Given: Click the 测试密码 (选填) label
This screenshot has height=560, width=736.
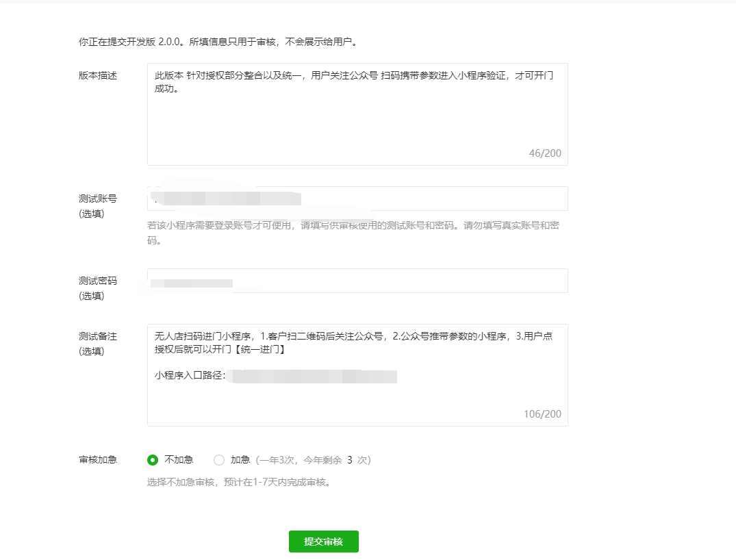Looking at the screenshot, I should (98, 288).
